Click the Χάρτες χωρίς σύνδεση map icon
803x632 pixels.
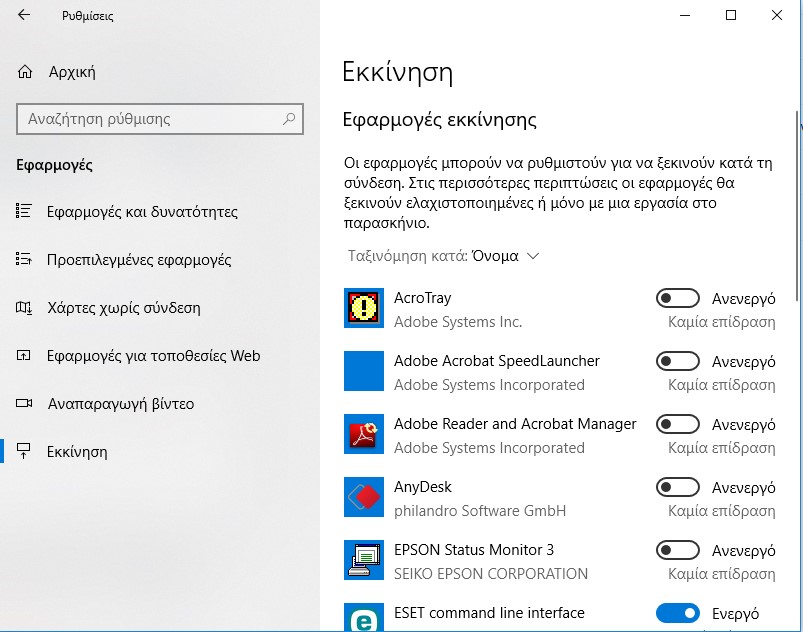[24, 307]
